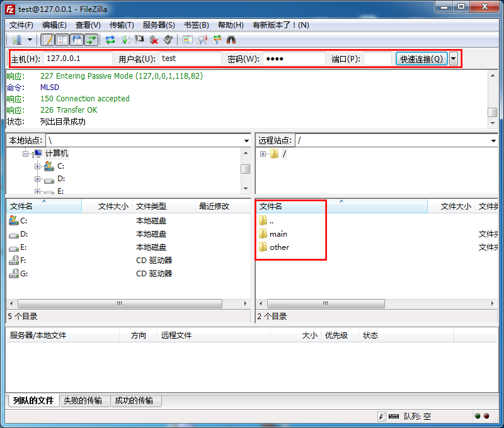504x428 pixels.
Task: Open the 远程站点 path dropdown
Action: pyautogui.click(x=493, y=140)
